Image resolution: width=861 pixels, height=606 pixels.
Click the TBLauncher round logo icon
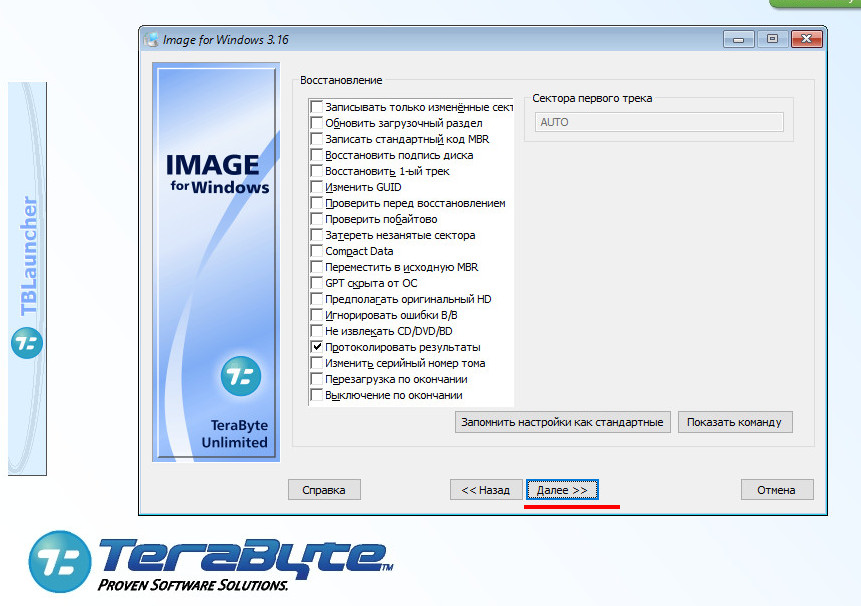[x=27, y=343]
